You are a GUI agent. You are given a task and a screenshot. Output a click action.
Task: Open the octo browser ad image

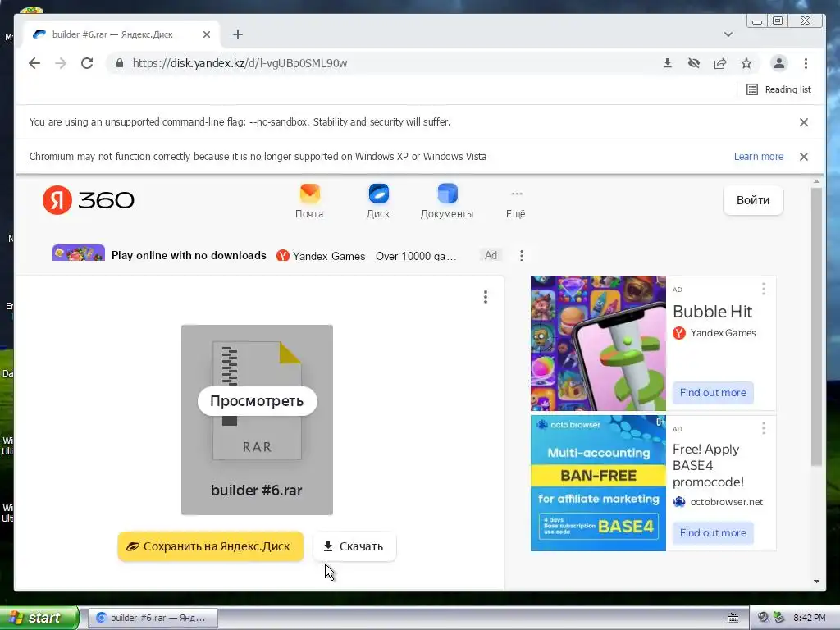tap(598, 483)
